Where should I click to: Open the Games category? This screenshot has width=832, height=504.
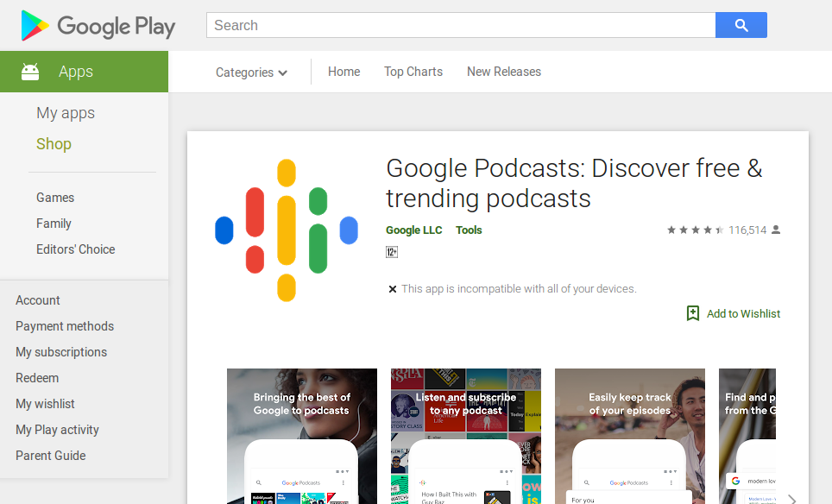(55, 198)
